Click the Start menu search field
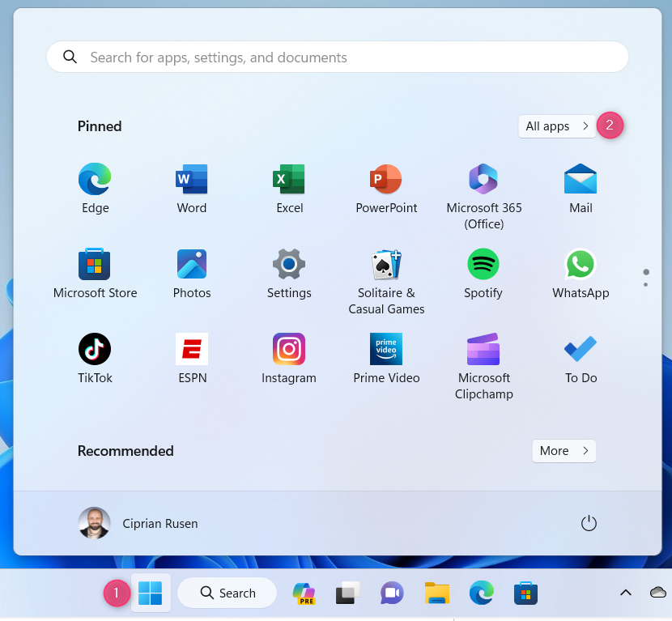672x621 pixels. pyautogui.click(x=338, y=57)
